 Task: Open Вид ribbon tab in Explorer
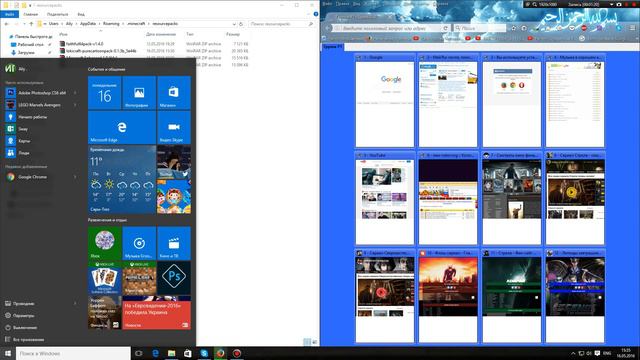tap(81, 14)
